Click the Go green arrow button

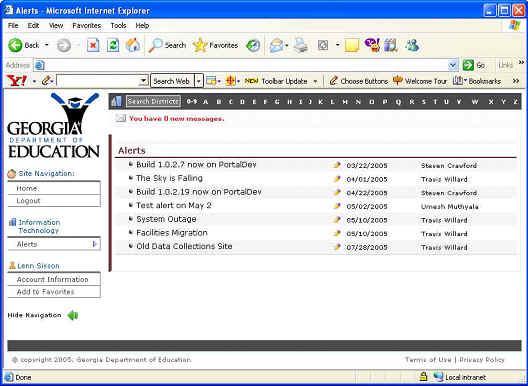click(468, 65)
